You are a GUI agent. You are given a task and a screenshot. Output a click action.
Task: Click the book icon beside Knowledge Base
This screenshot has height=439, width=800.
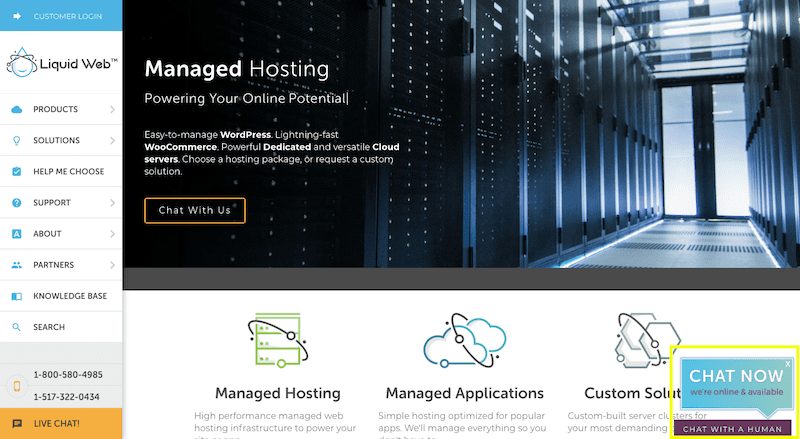(17, 296)
